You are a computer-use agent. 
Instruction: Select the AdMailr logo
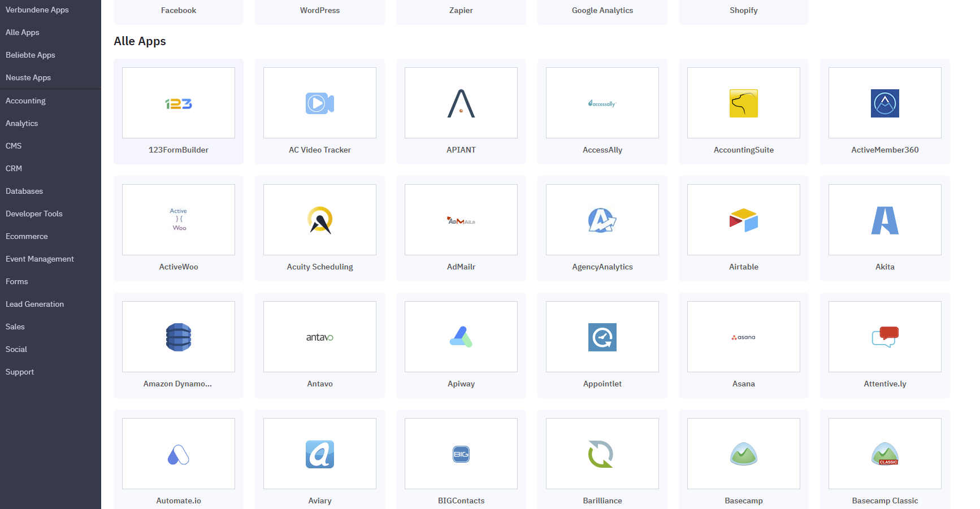coord(461,220)
